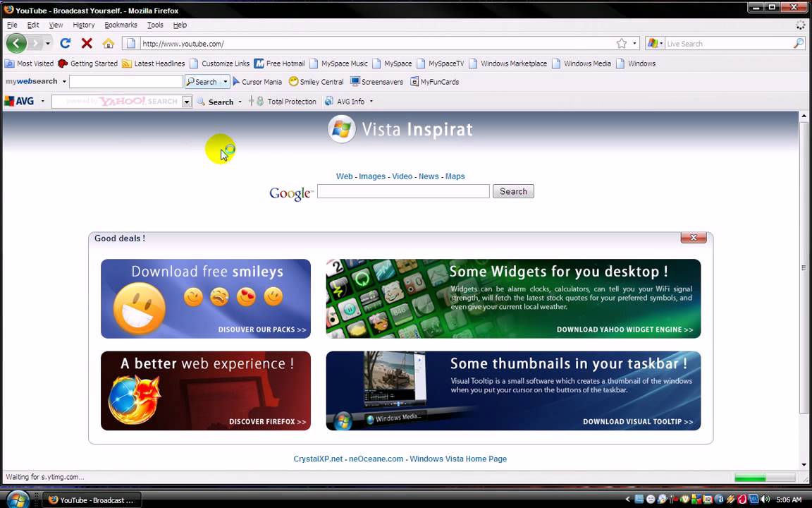Visit the CrystalXP.net footer link
812x508 pixels.
click(x=318, y=459)
